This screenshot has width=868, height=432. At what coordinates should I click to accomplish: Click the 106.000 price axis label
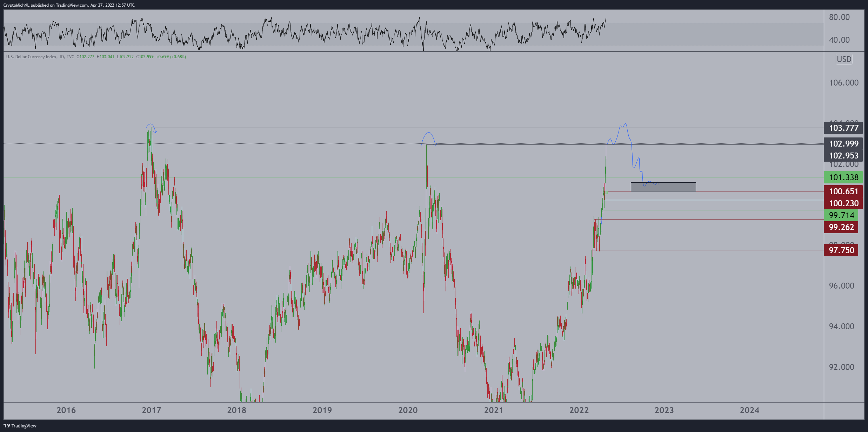(x=843, y=83)
